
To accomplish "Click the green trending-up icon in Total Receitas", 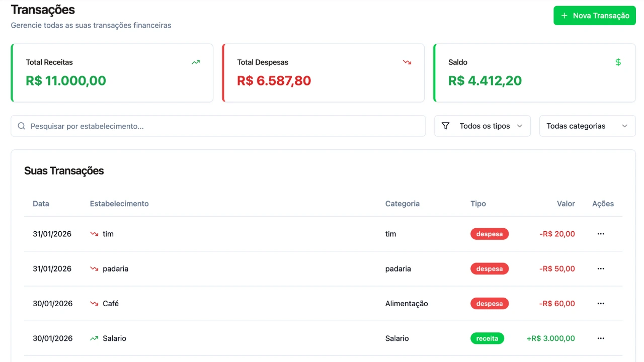I will pos(196,62).
